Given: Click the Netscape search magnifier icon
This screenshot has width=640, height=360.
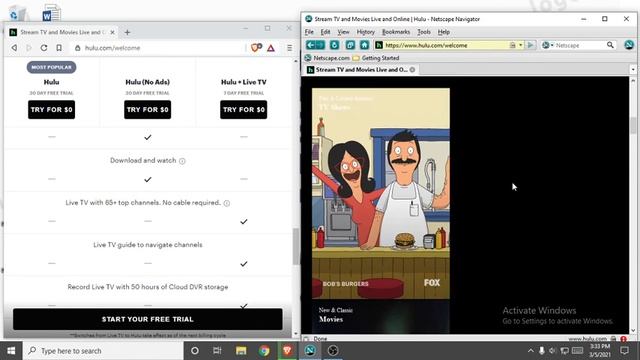Looking at the screenshot, I should tap(610, 45).
